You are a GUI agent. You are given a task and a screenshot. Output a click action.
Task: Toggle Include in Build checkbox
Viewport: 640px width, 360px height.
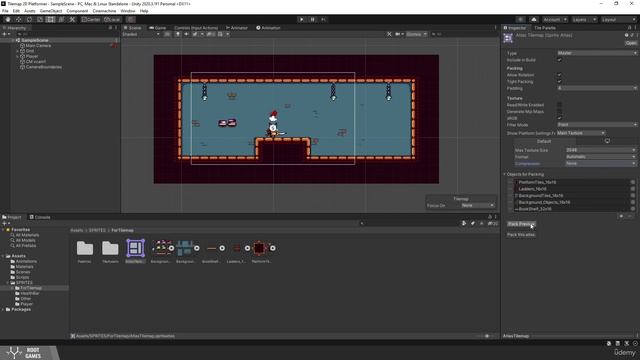tap(560, 60)
